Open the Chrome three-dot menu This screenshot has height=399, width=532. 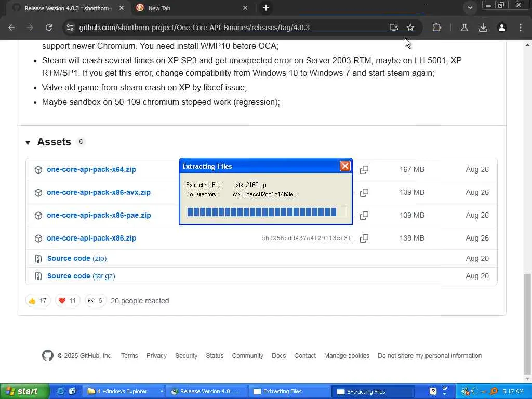[521, 28]
